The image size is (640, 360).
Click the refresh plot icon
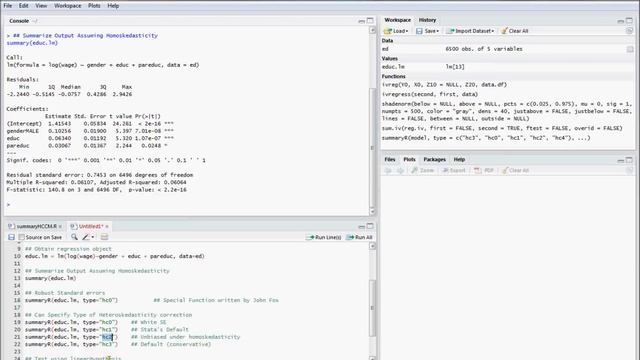[629, 171]
